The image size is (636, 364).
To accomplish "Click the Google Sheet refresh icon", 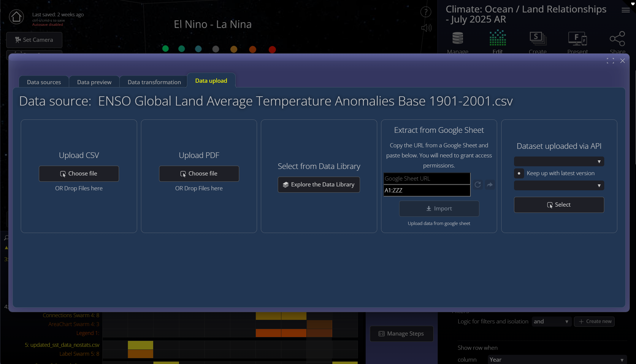I will [x=478, y=185].
